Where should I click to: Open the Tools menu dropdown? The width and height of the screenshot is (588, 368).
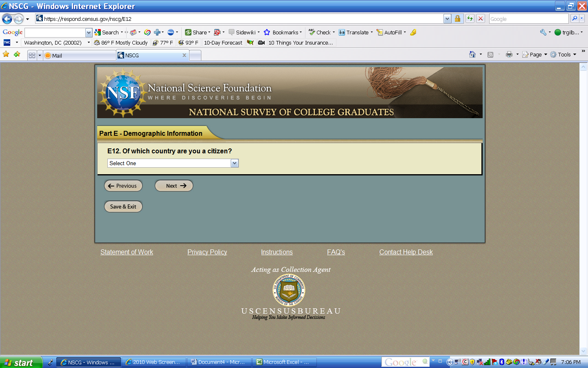pos(564,54)
